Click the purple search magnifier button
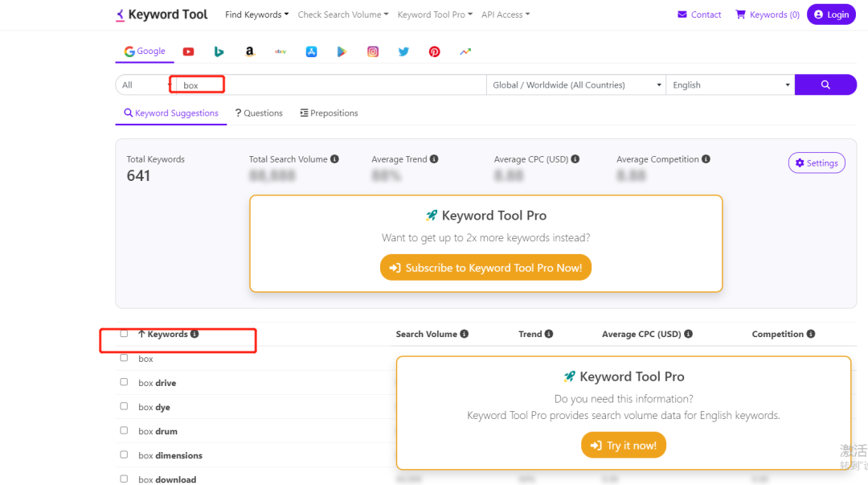The image size is (868, 485). pyautogui.click(x=825, y=84)
